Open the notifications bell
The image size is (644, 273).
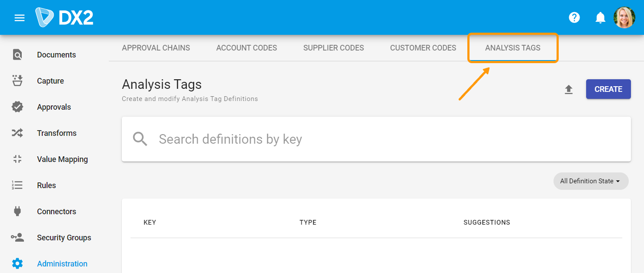(x=600, y=17)
